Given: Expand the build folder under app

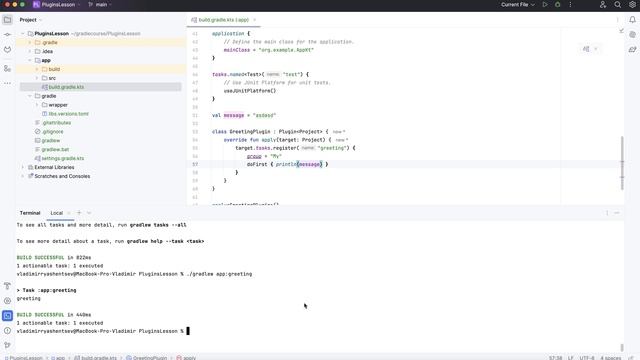Looking at the screenshot, I should coord(37,69).
